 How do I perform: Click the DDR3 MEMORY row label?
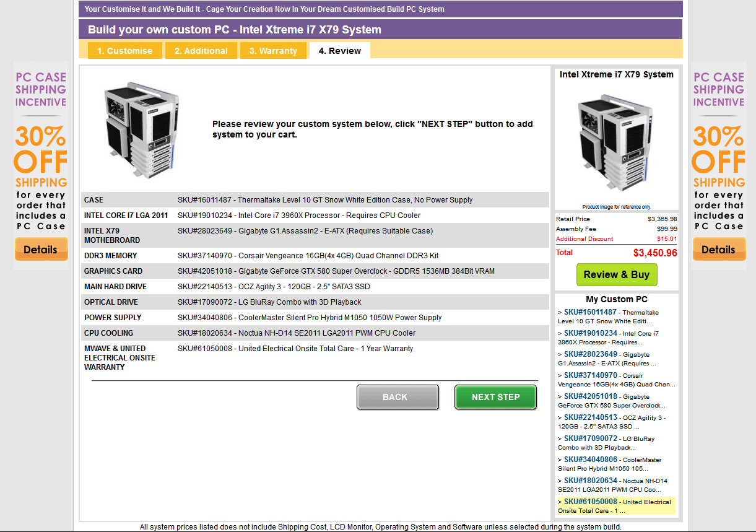111,256
